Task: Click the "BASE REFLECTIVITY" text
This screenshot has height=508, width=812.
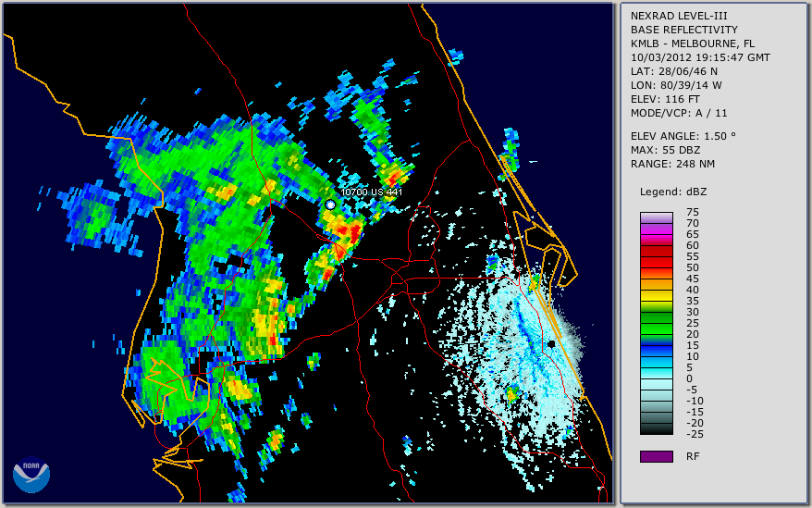Action: pyautogui.click(x=683, y=30)
